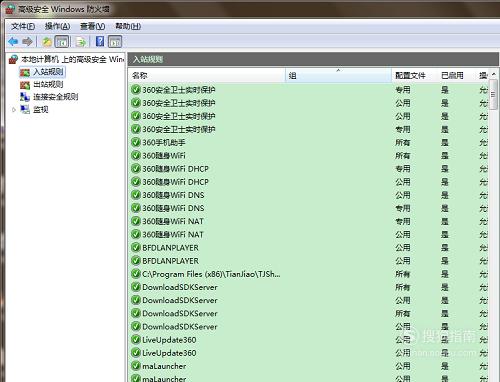Image resolution: width=500 pixels, height=382 pixels.
Task: Select the C:\Program Files (x86)\TianJiao rule
Action: (309, 274)
